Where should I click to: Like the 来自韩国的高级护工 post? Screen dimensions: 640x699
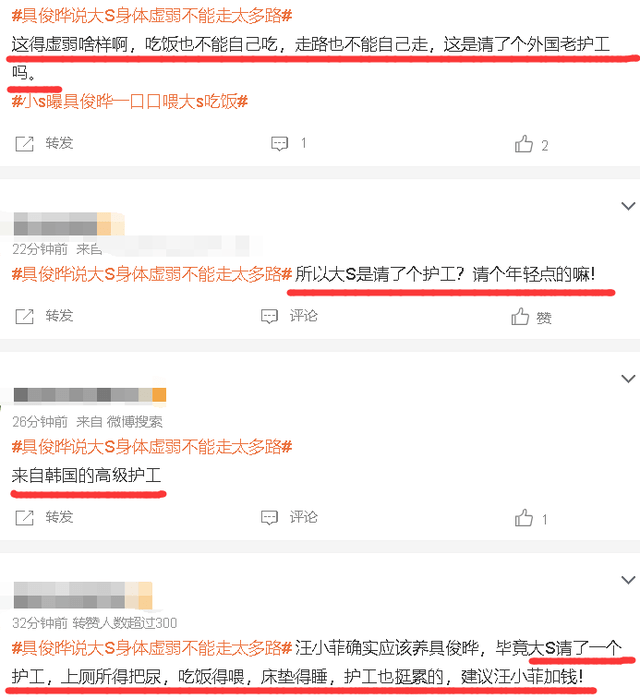click(x=524, y=518)
